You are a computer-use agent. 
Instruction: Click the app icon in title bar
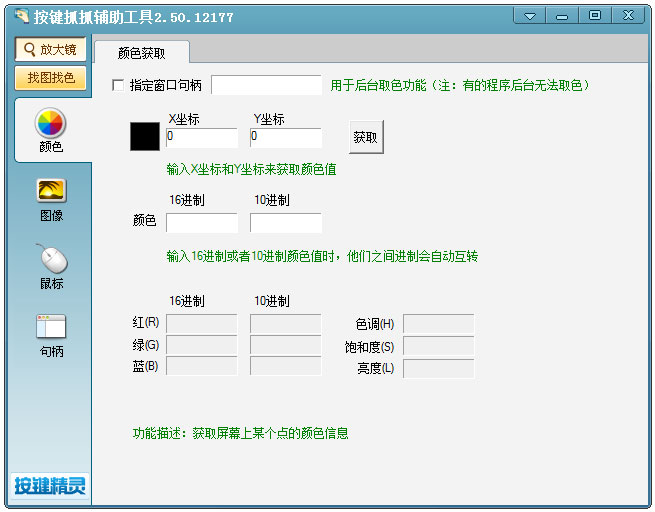click(x=21, y=16)
